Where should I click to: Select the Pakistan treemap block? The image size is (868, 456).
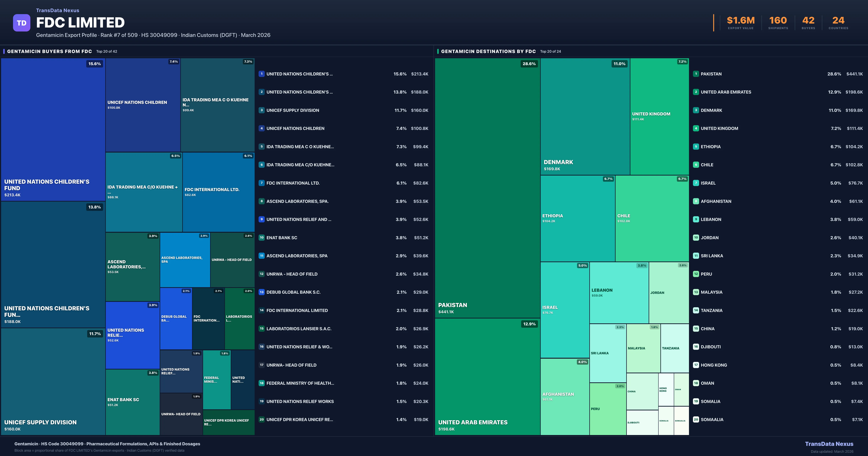[x=487, y=187]
